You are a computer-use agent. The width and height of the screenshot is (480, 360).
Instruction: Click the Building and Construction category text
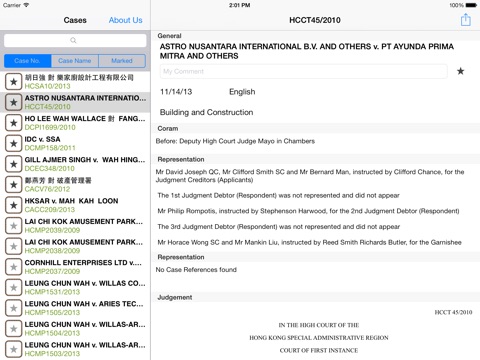[206, 112]
